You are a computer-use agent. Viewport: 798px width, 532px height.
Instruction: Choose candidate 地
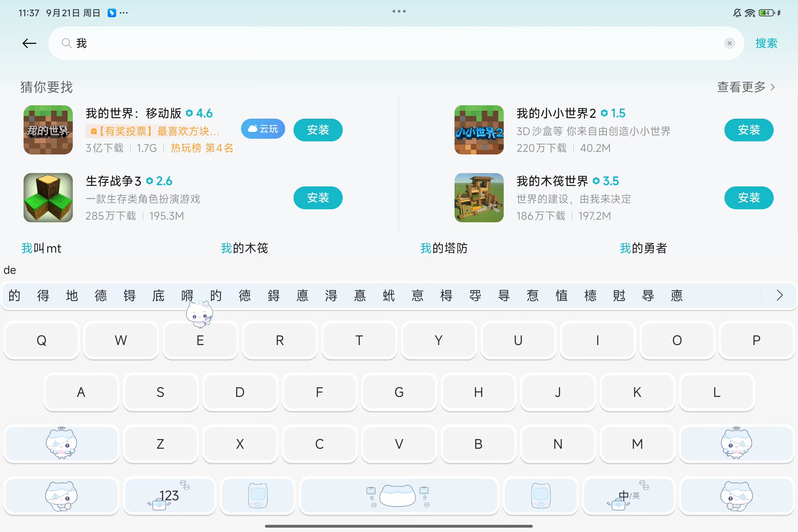coord(72,296)
